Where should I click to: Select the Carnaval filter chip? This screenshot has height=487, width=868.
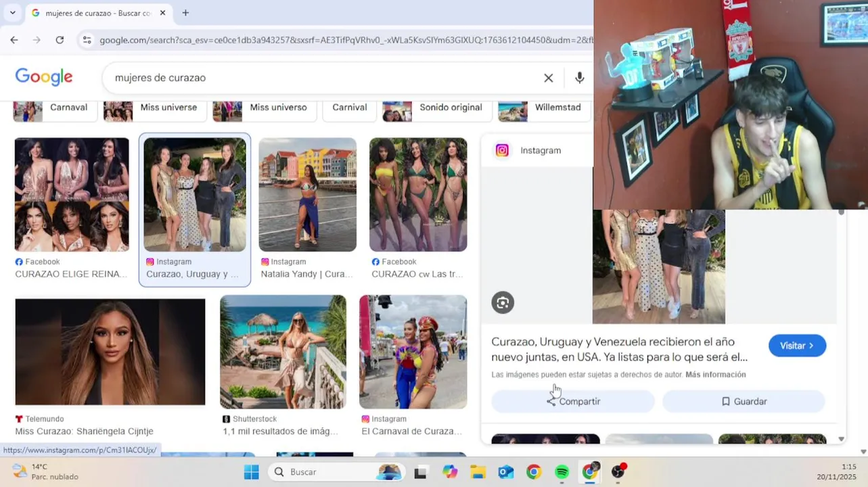(55, 110)
